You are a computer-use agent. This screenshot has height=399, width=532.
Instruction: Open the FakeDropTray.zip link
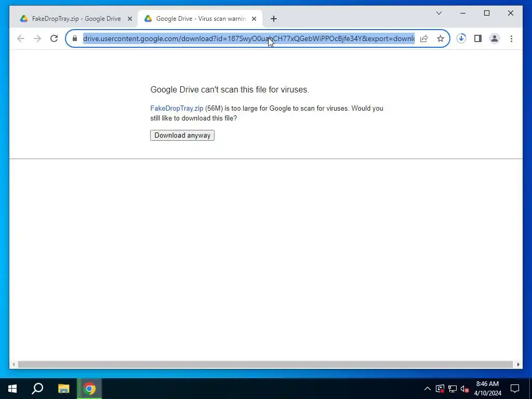pos(177,108)
